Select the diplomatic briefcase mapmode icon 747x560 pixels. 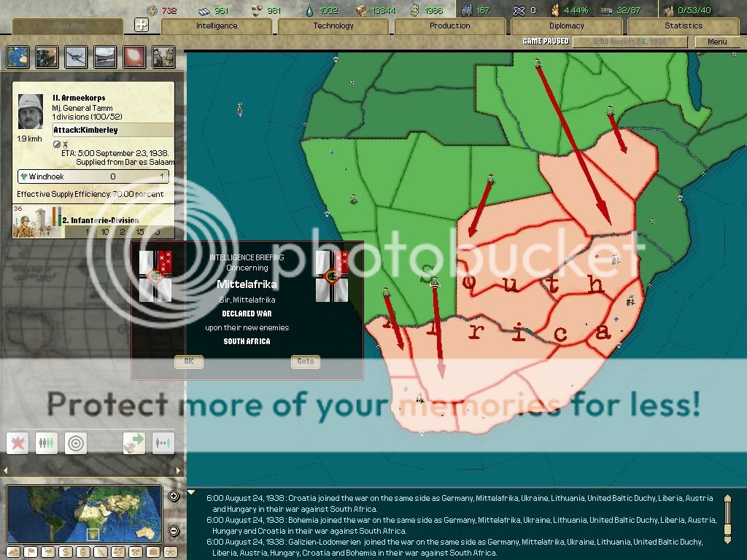pyautogui.click(x=153, y=552)
